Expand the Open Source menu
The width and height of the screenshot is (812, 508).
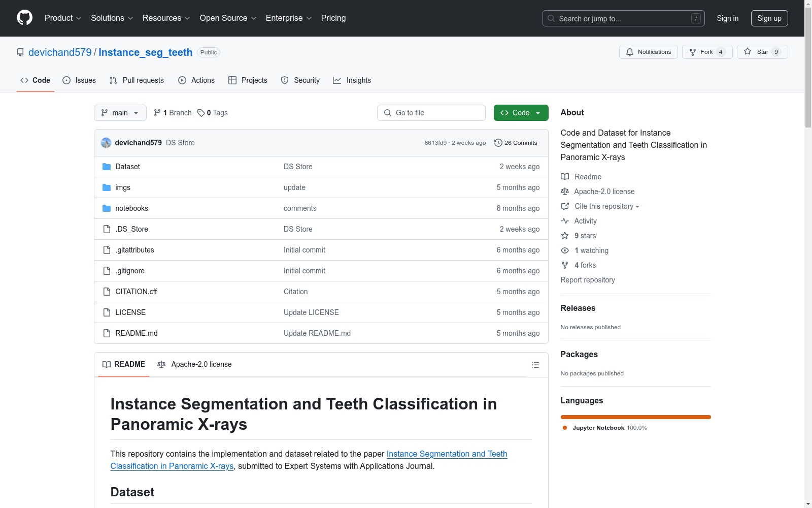coord(228,18)
